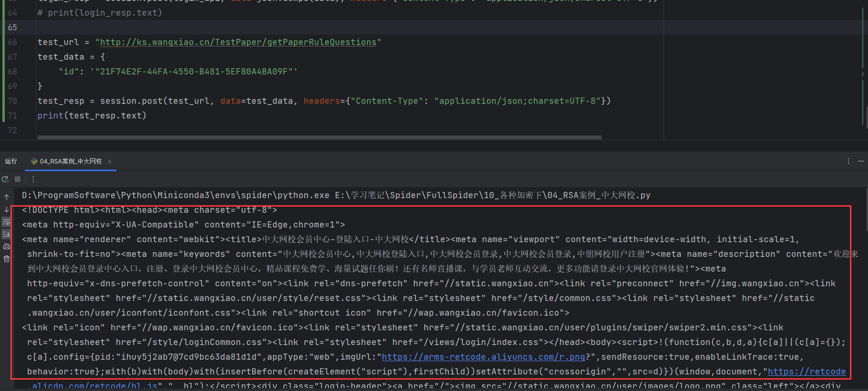Toggle scroll to end of output

point(7,234)
